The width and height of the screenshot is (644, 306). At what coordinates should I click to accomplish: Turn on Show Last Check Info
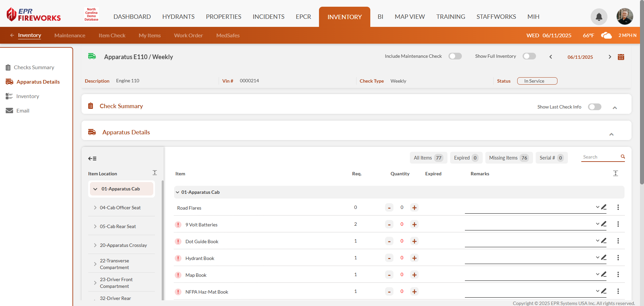pos(594,107)
